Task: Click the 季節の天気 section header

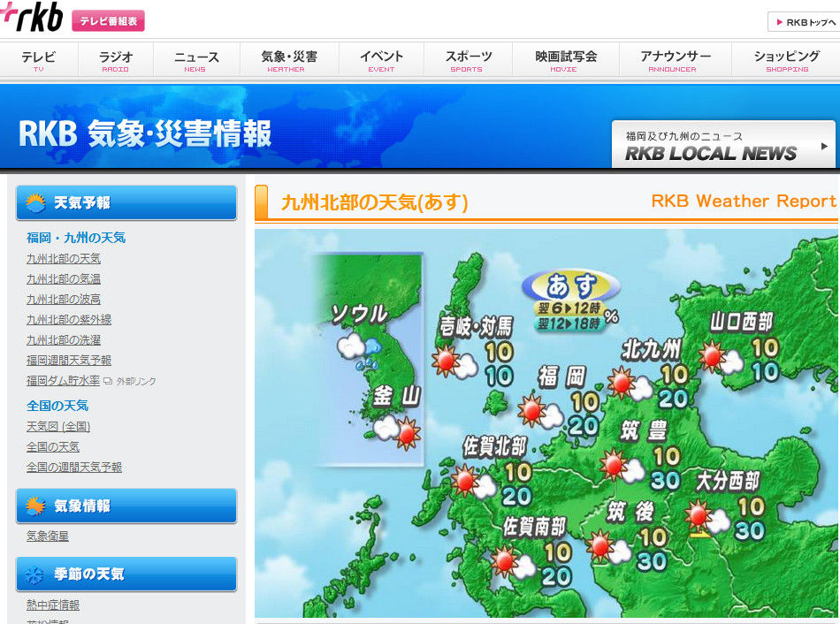Action: (126, 575)
